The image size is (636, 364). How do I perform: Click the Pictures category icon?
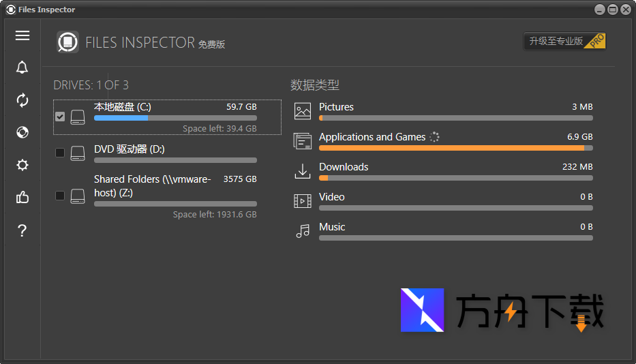[x=303, y=111]
